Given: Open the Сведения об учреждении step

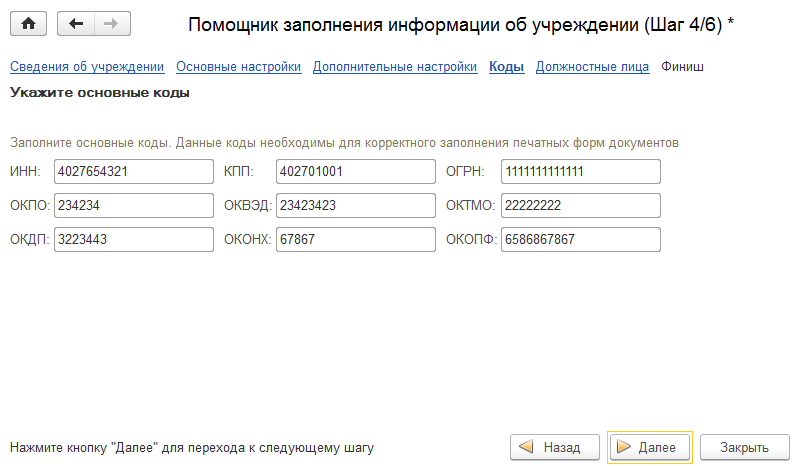Looking at the screenshot, I should [x=87, y=68].
